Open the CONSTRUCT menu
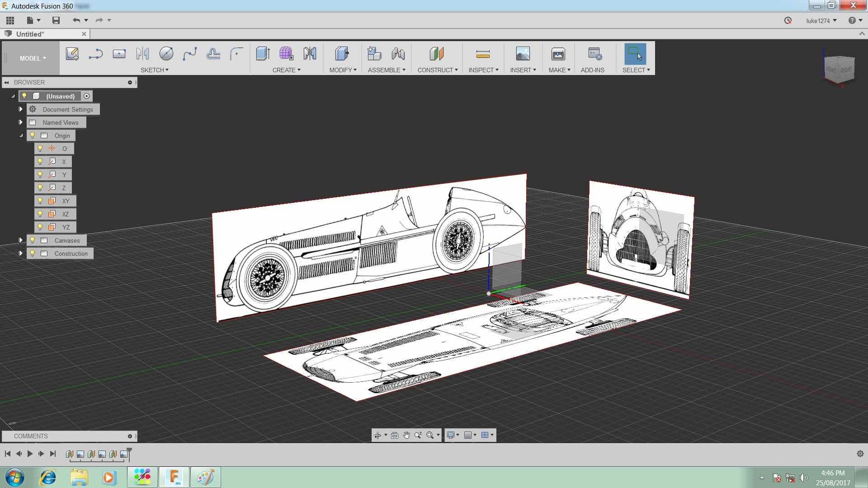The image size is (868, 488). point(437,70)
